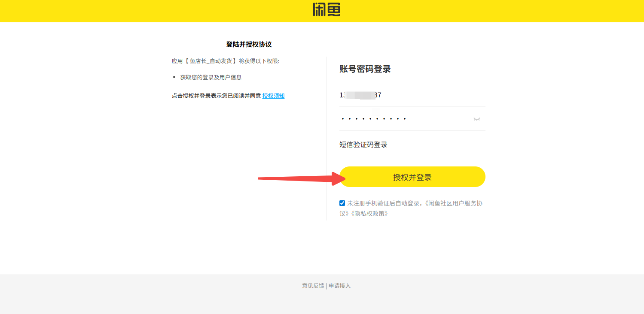Click the 闲鱼 logo in the header
Viewport: 644px width, 314px height.
327,10
